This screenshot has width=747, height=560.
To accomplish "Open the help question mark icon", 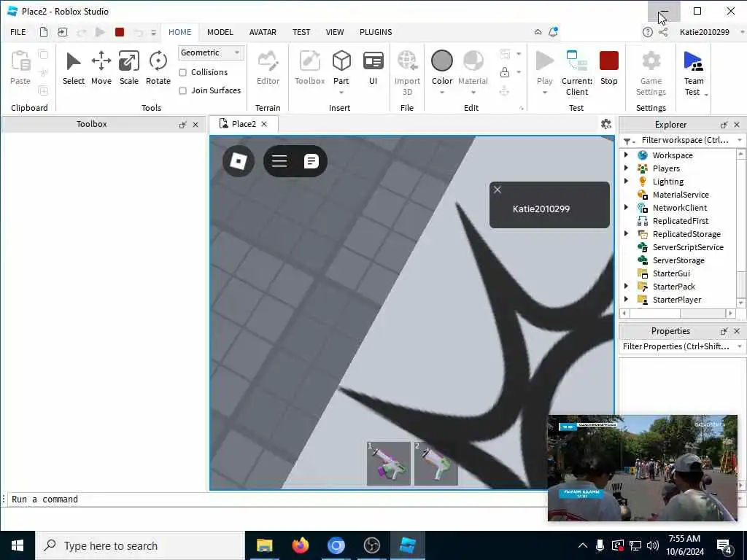I will 647,32.
